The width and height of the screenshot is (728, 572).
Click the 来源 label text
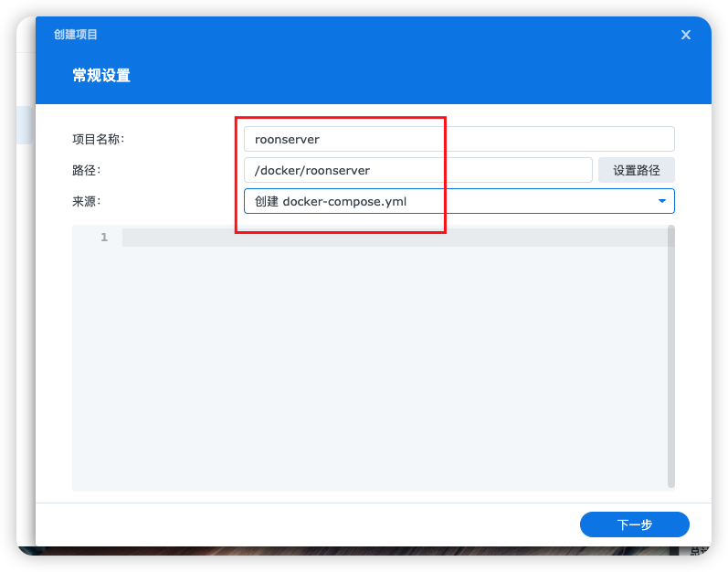(86, 201)
